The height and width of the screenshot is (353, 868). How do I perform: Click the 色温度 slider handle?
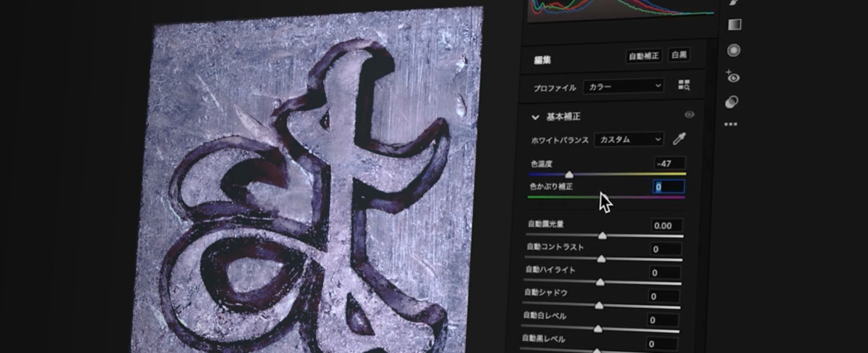[569, 175]
